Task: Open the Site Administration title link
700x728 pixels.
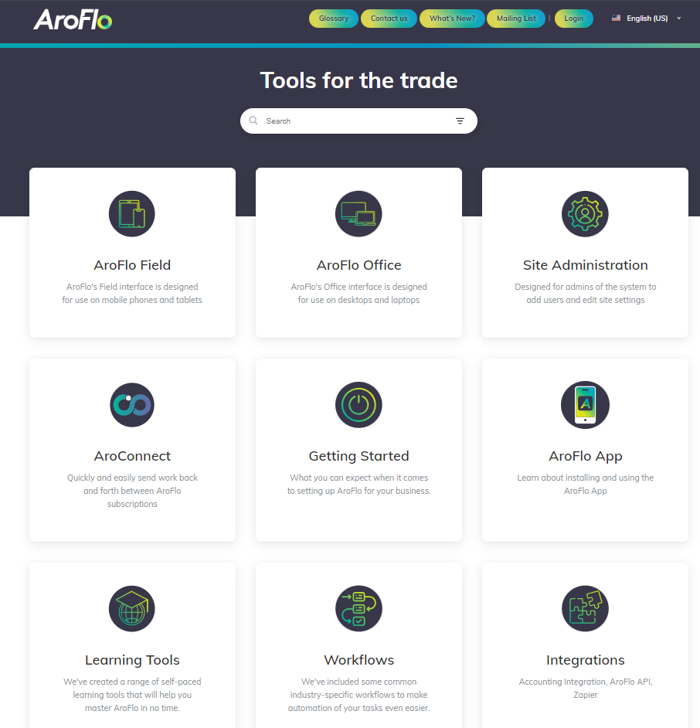Action: tap(586, 265)
